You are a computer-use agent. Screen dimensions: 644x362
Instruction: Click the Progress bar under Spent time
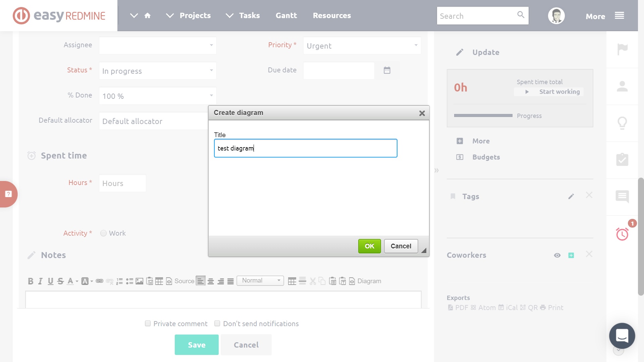pyautogui.click(x=483, y=116)
